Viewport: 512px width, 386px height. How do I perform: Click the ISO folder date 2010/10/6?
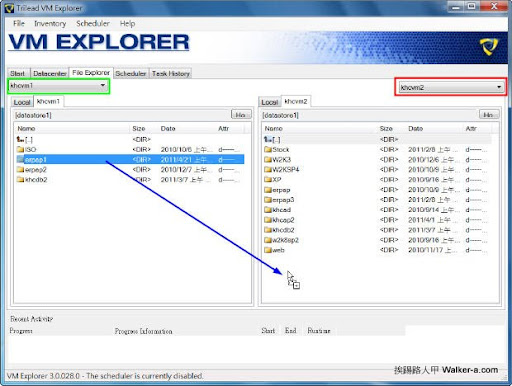[x=186, y=149]
